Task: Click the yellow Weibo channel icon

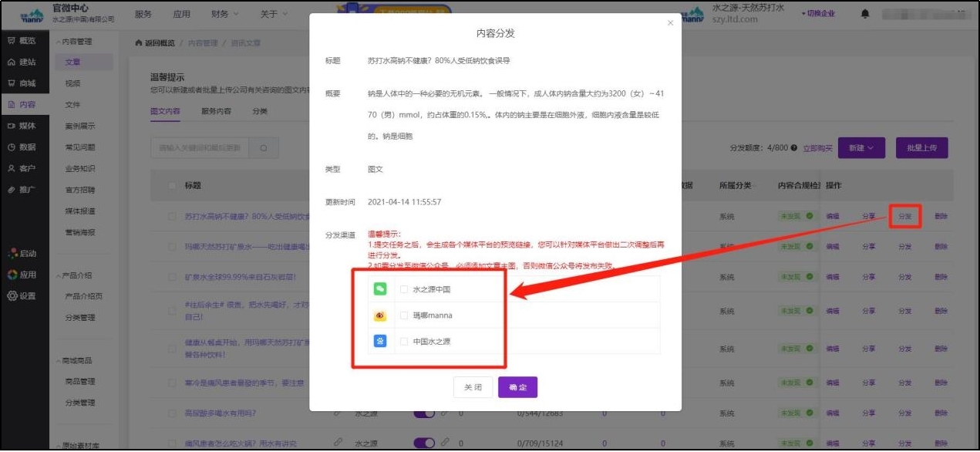Action: point(379,315)
